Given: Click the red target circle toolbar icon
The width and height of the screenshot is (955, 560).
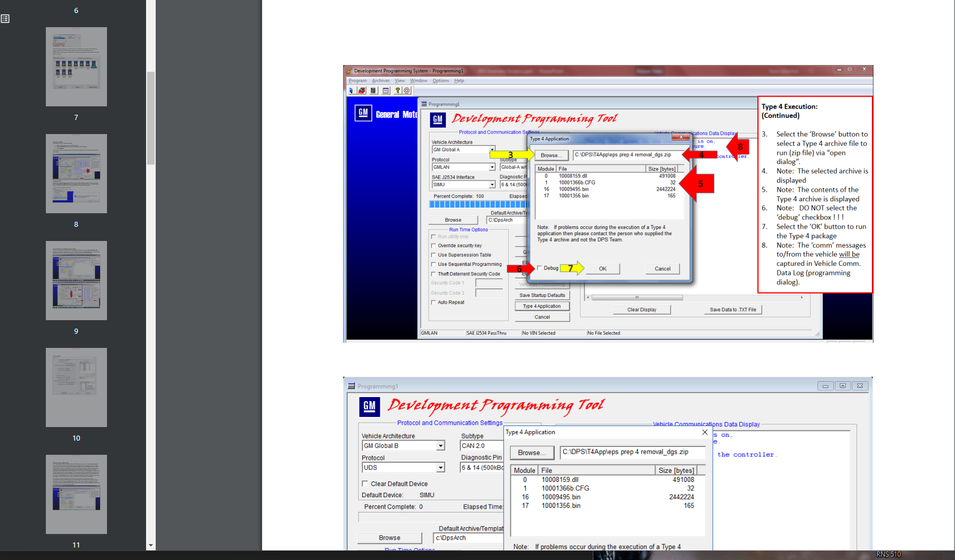Looking at the screenshot, I should pos(406,91).
